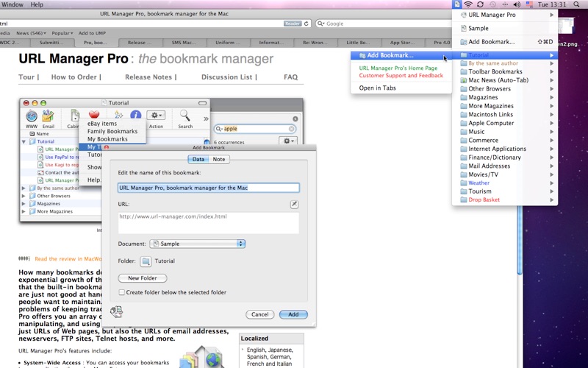Open the Wi-Fi status menu
588x368 pixels.
[468, 4]
